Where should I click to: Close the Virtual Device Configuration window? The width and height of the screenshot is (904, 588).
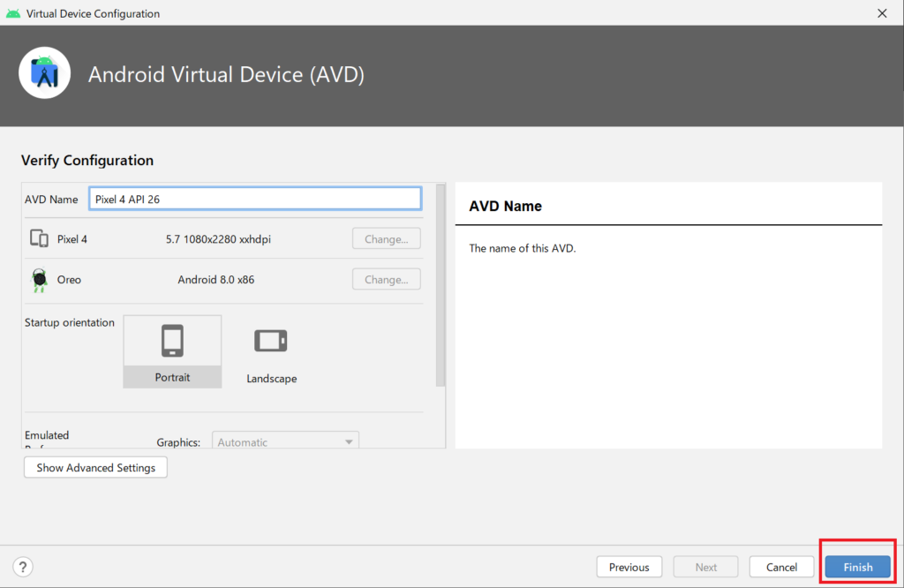coord(882,13)
